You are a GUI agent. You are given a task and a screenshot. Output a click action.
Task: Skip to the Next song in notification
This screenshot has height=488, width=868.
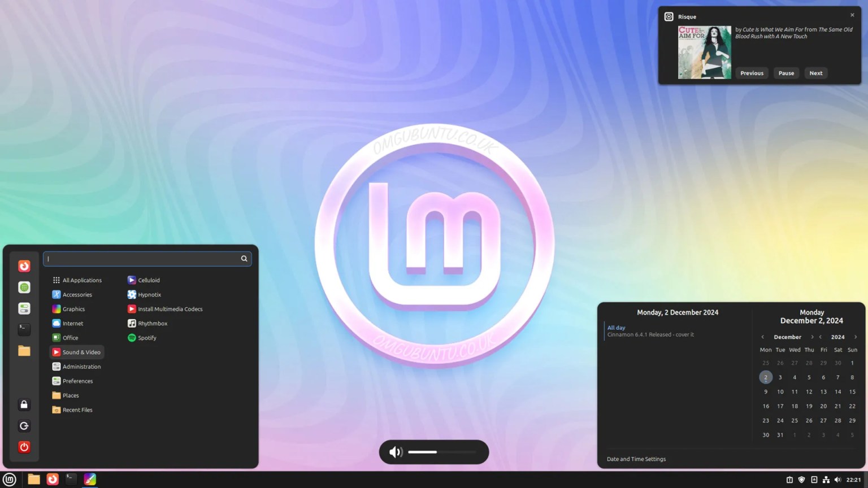click(x=815, y=73)
